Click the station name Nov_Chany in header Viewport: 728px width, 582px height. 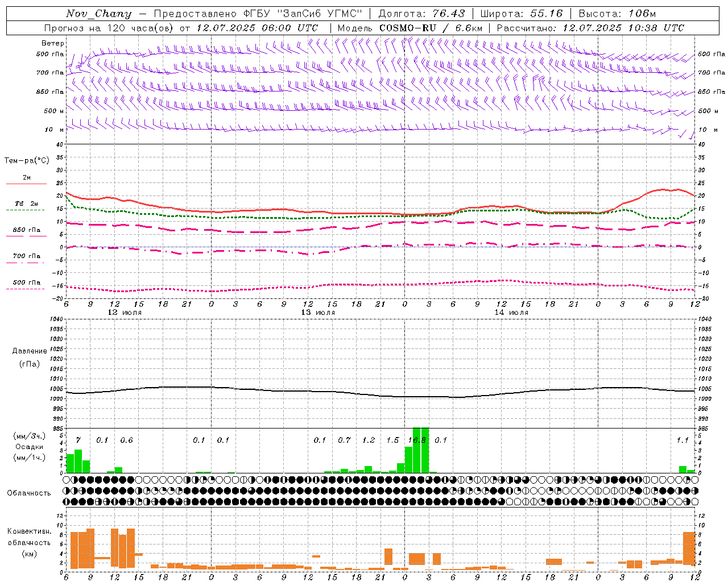[98, 14]
